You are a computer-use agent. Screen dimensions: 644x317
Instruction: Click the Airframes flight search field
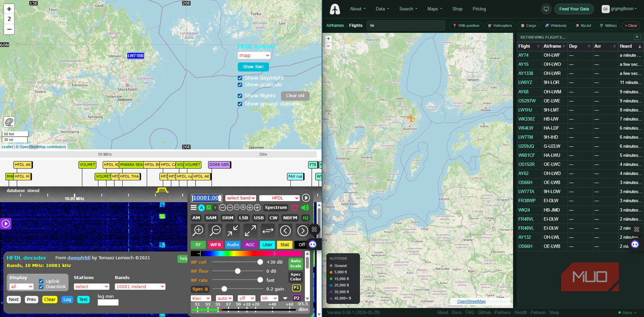[x=406, y=25]
